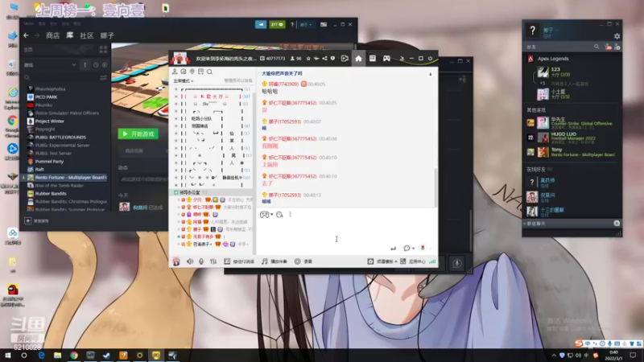
Task: Open the 库 library tab in Steam
Action: pyautogui.click(x=70, y=35)
